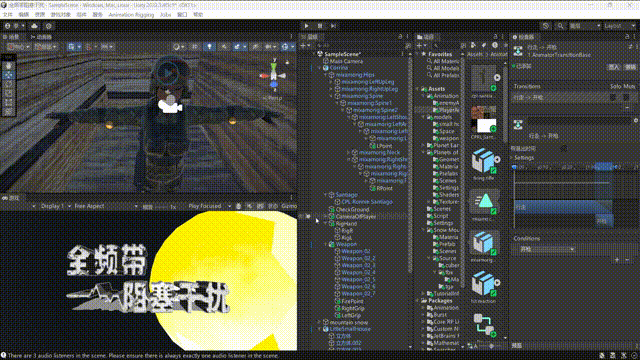The width and height of the screenshot is (640, 360).
Task: Select SampleScene in the Hierarchy
Action: pyautogui.click(x=342, y=54)
